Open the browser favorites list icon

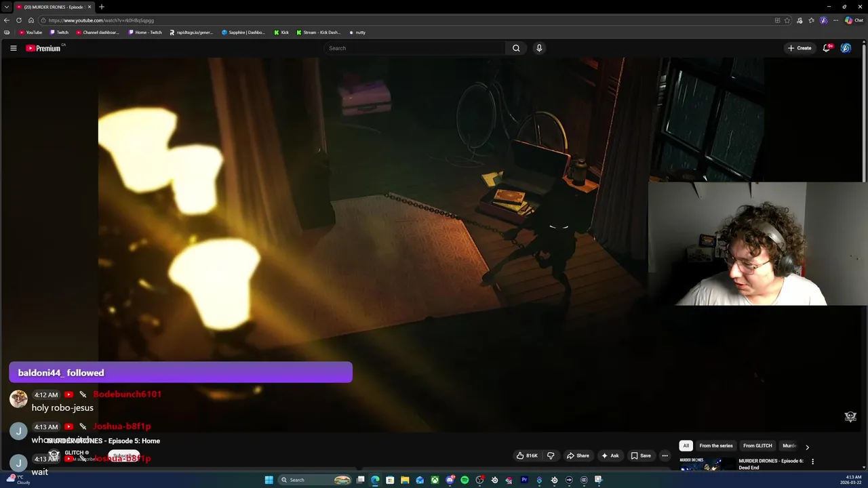pyautogui.click(x=812, y=20)
